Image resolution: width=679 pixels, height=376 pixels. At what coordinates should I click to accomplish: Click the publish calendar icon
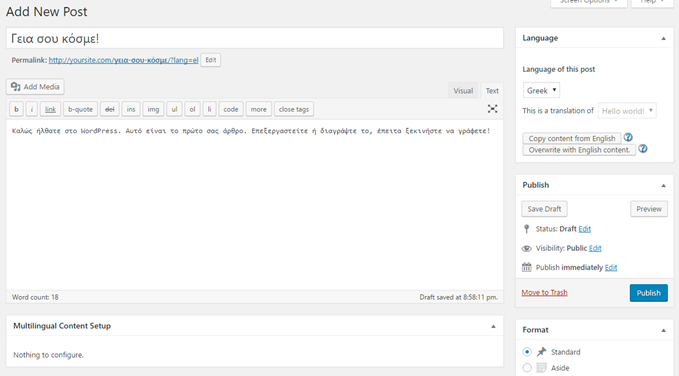coord(527,267)
